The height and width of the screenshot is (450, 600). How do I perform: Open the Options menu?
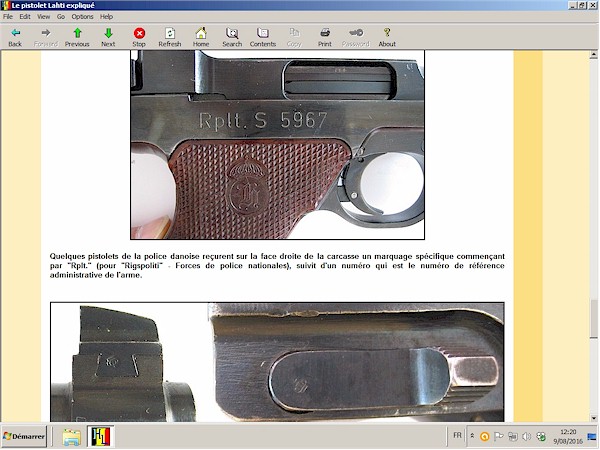pos(82,16)
